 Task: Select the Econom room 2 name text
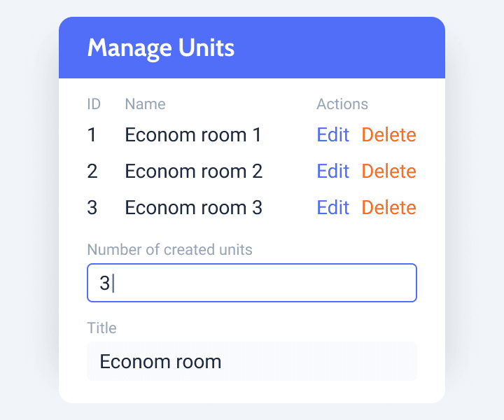pyautogui.click(x=193, y=171)
